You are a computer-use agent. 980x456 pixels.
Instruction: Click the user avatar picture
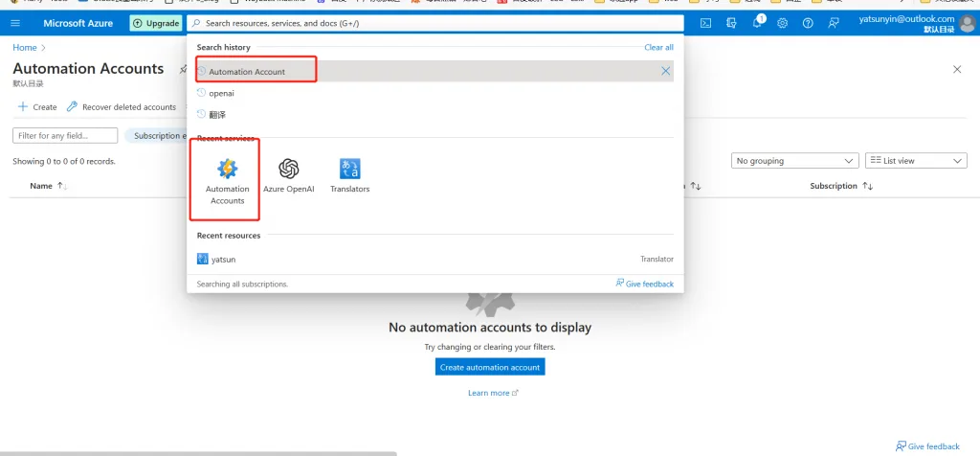(x=967, y=24)
